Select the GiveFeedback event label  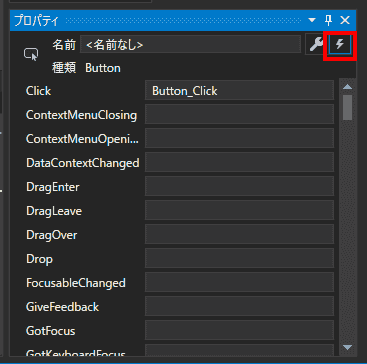point(62,307)
